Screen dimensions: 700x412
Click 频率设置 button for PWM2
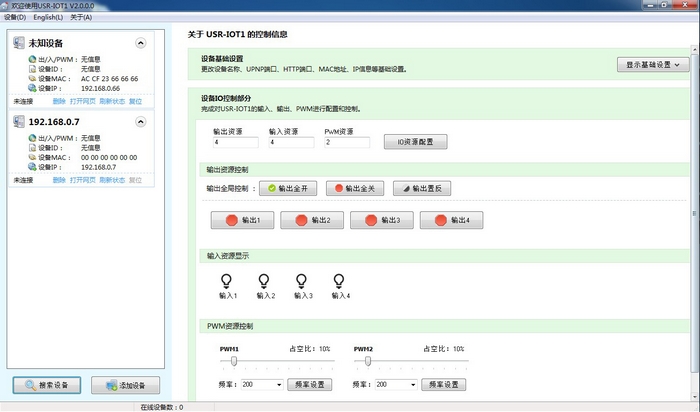(x=443, y=385)
